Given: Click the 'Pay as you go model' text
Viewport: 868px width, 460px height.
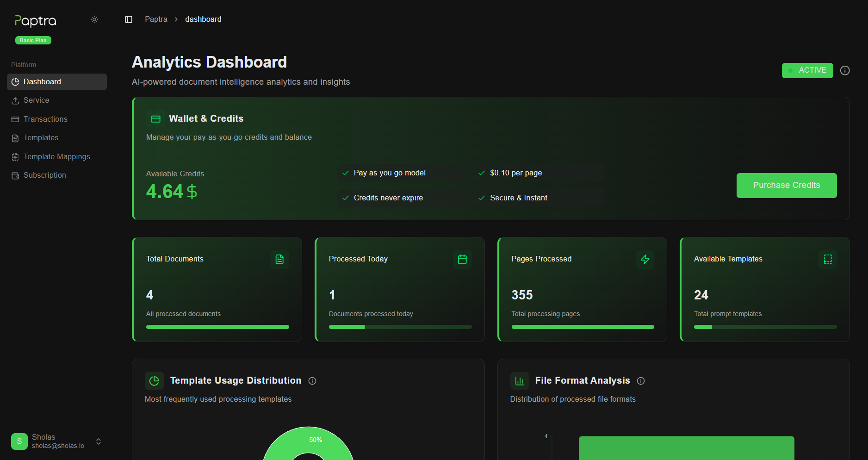Looking at the screenshot, I should click(x=390, y=173).
